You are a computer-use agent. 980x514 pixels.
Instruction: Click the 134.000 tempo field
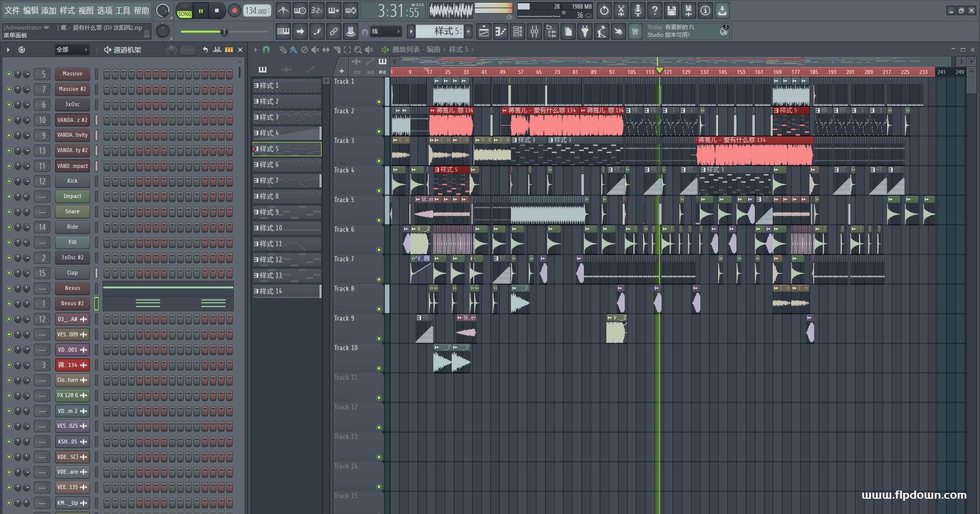(257, 11)
